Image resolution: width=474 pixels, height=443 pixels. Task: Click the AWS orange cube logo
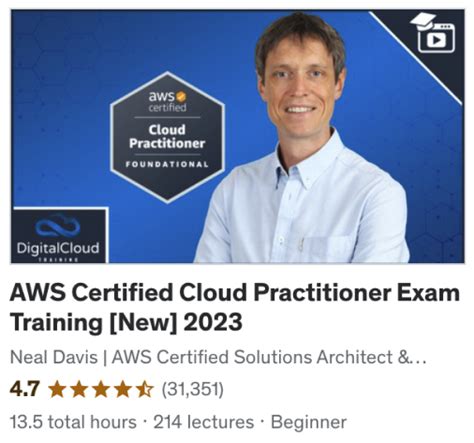[181, 96]
